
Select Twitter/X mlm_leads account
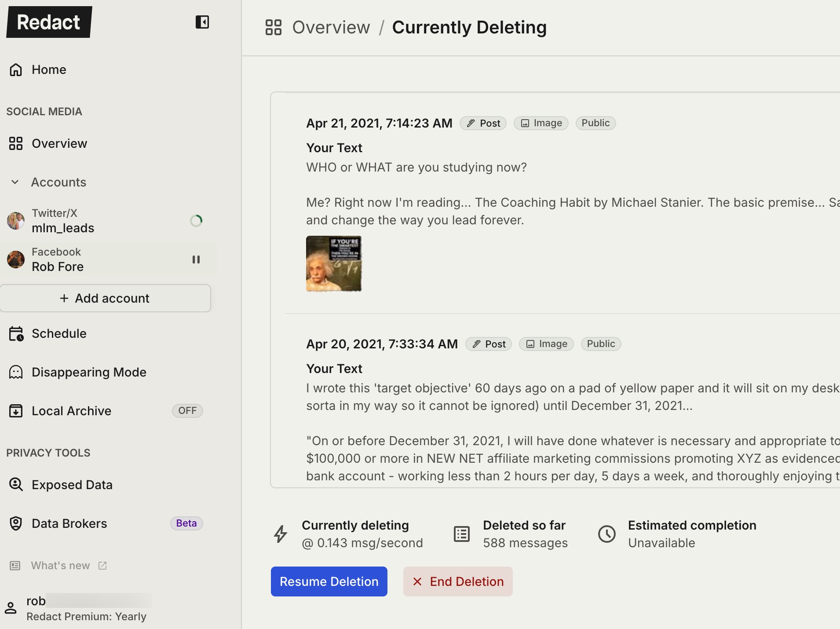tap(106, 221)
